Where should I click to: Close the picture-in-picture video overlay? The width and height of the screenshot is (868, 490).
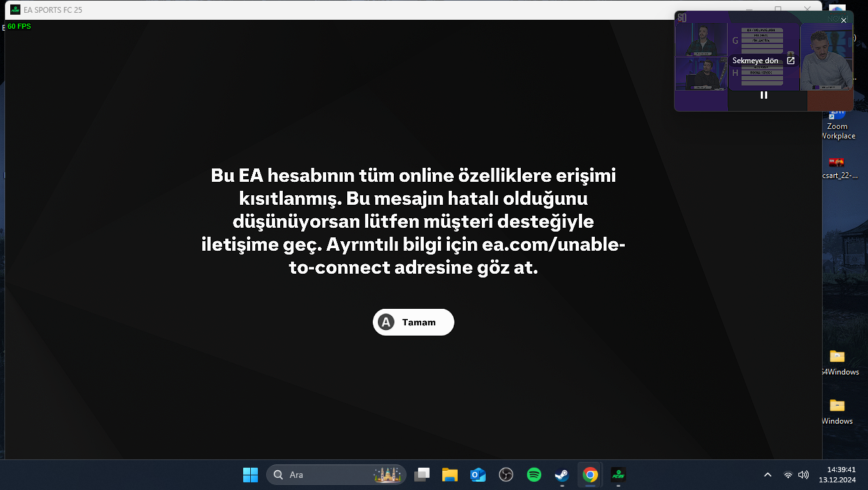point(844,20)
